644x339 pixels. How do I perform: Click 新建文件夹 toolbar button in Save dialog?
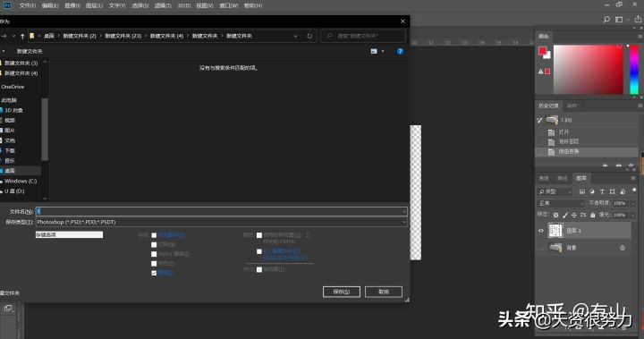(30, 51)
